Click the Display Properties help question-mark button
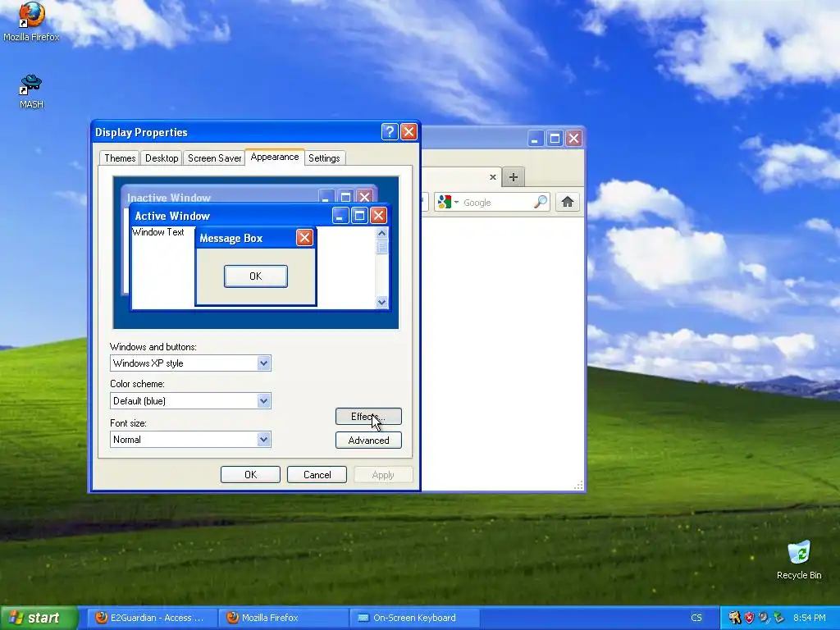The height and width of the screenshot is (630, 840). (390, 132)
